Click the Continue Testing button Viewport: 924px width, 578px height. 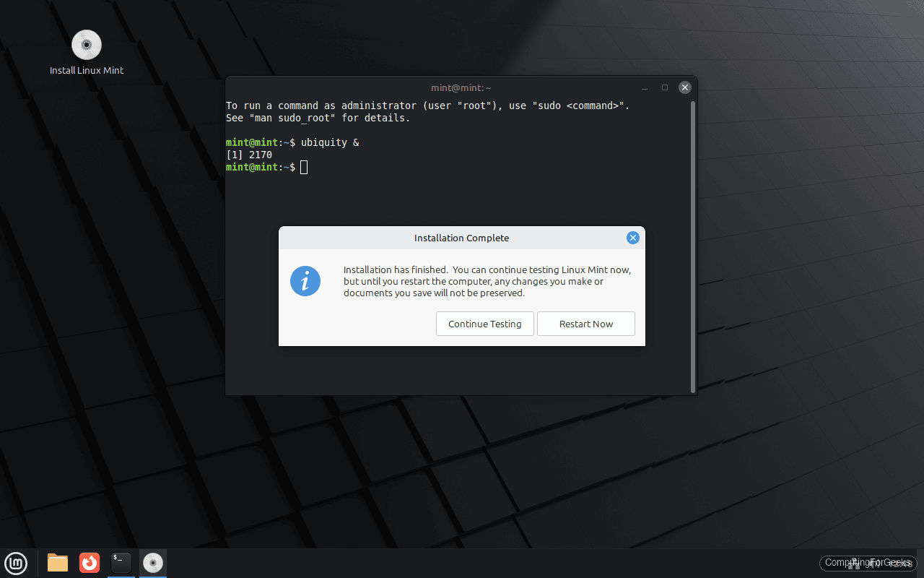[x=484, y=324]
